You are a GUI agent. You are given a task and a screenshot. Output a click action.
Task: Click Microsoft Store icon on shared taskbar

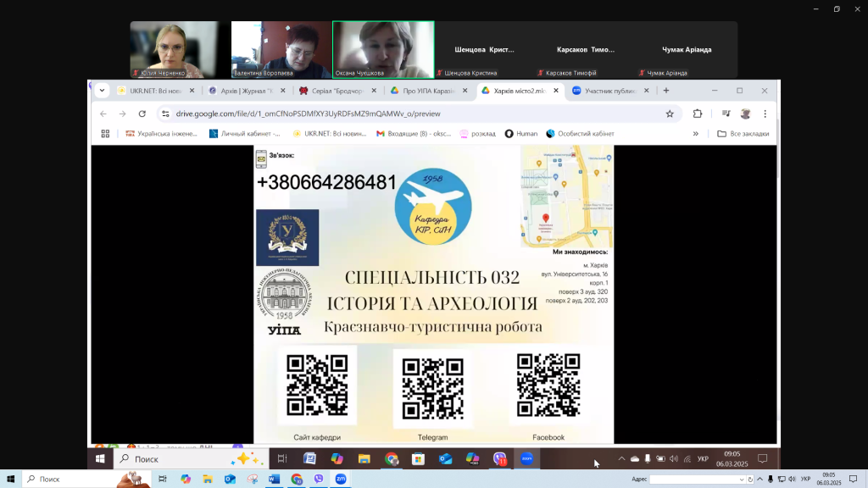point(418,458)
